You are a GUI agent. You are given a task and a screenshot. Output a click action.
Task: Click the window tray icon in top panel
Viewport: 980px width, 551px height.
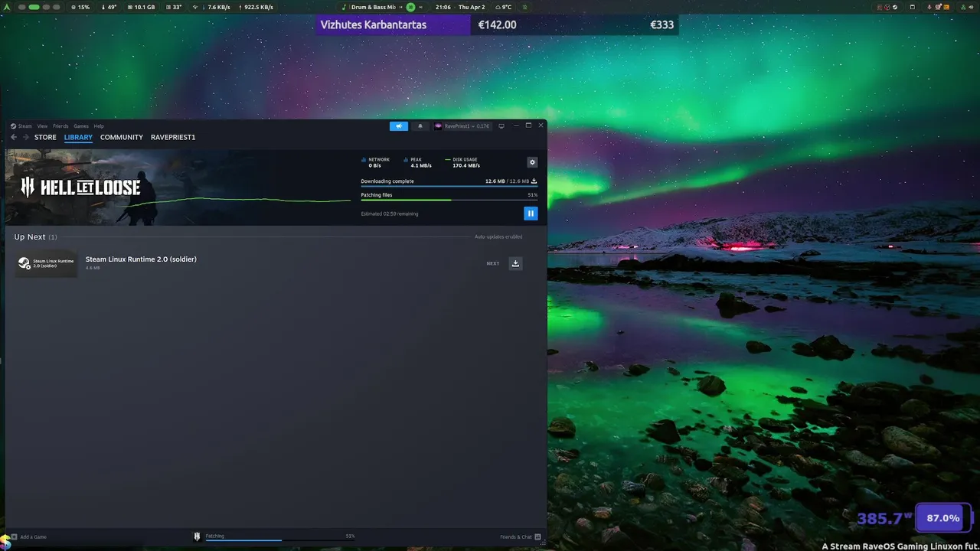913,7
